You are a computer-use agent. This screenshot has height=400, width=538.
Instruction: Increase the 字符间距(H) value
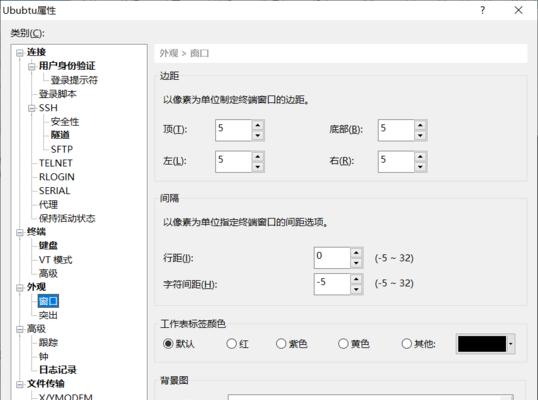(x=356, y=279)
